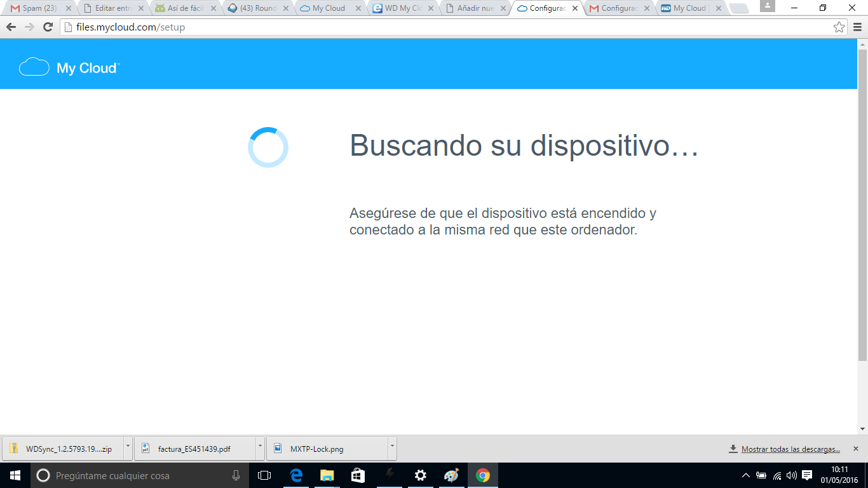This screenshot has height=488, width=868.
Task: Reload the page with the refresh icon
Action: [x=48, y=27]
